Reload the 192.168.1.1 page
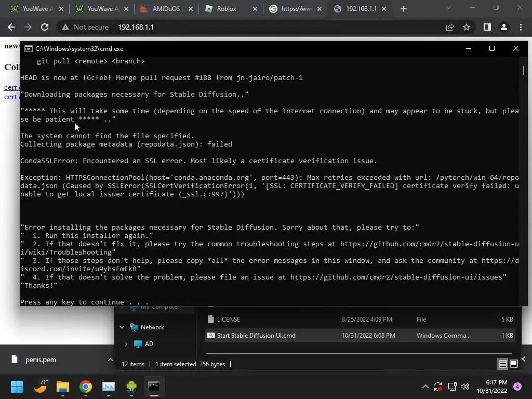532x399 pixels. point(45,27)
